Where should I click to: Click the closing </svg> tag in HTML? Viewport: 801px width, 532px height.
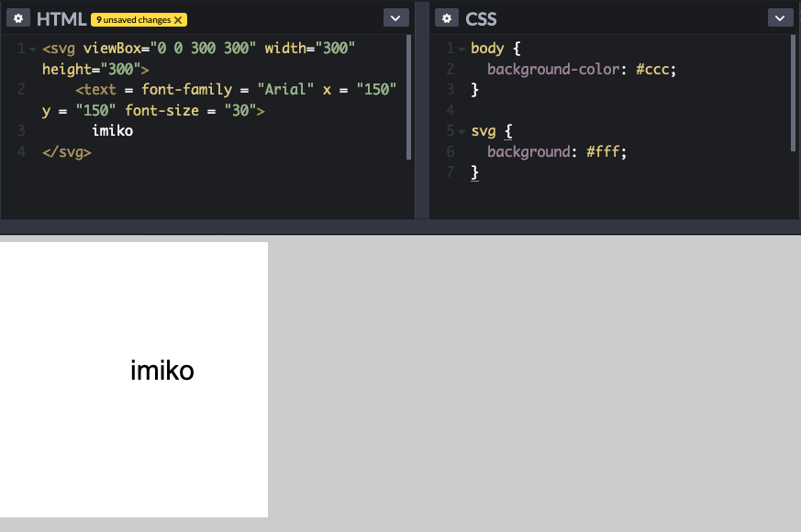coord(66,151)
